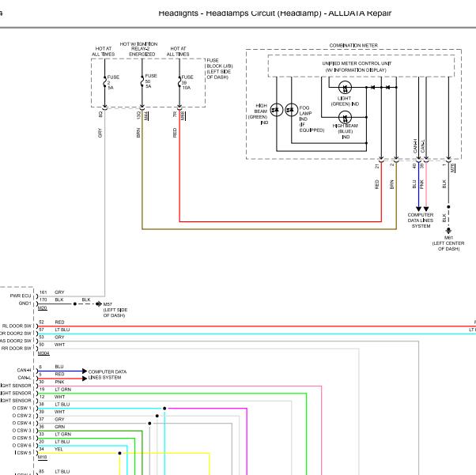This screenshot has height=475, width=476.
Task: Click pin 57 LT BLU wire label
Action: [55, 330]
